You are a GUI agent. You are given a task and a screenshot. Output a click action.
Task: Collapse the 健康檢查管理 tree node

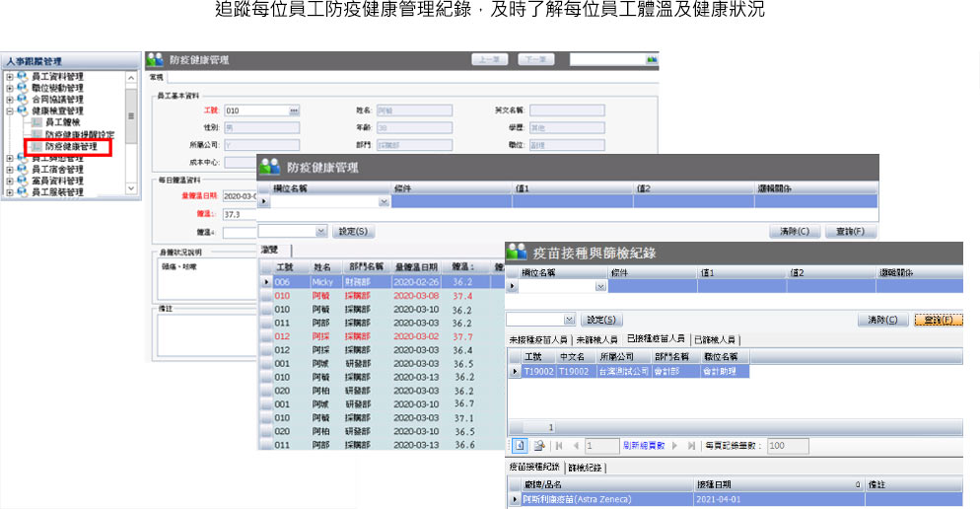(x=10, y=111)
